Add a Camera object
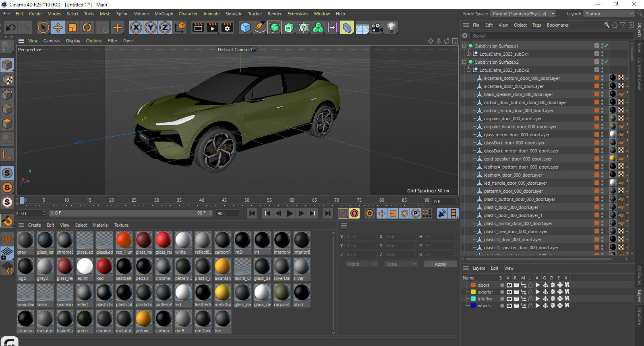 tap(377, 27)
